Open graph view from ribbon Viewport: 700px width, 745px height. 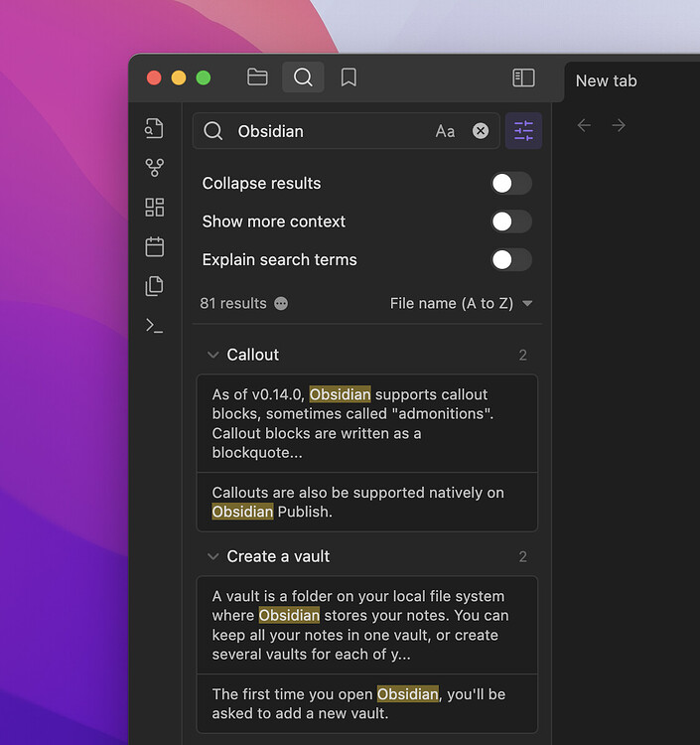(154, 168)
